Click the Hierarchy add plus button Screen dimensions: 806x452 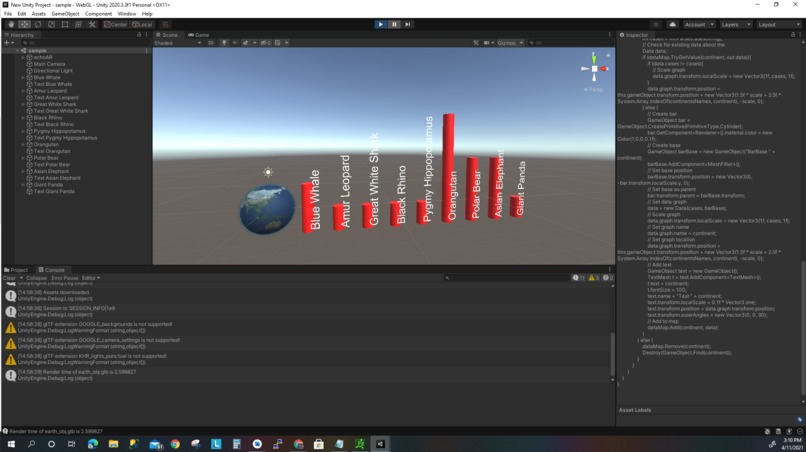coord(7,43)
